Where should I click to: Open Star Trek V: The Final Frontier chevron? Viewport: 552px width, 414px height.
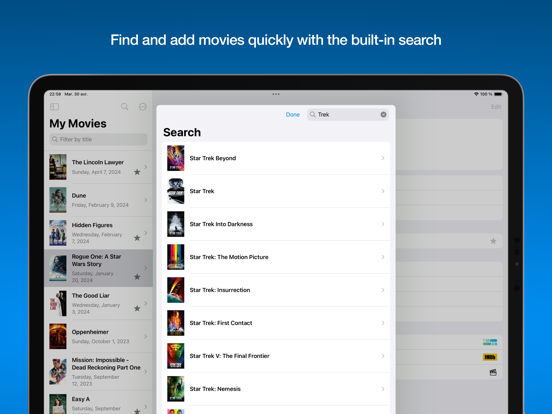click(383, 356)
